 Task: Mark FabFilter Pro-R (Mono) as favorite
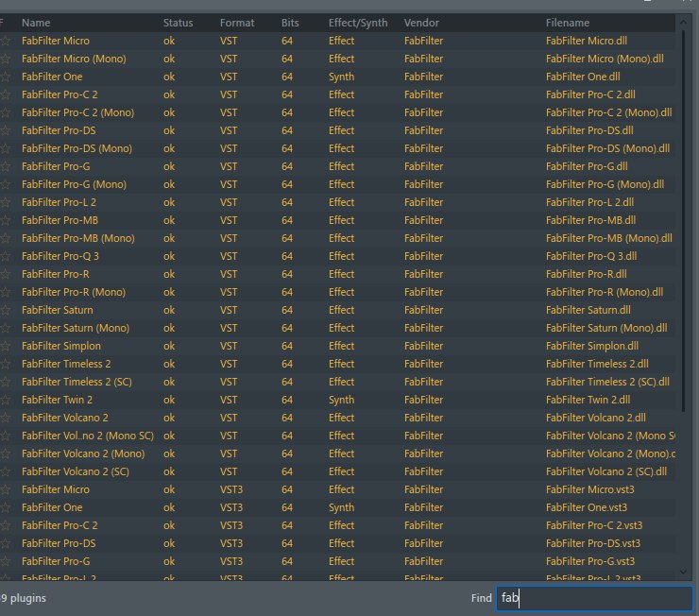click(x=5, y=292)
